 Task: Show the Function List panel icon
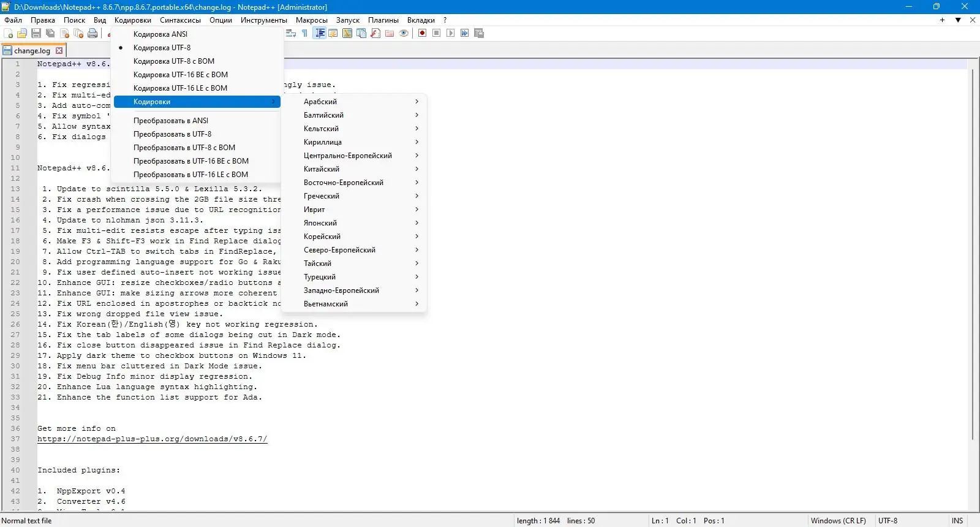pos(375,33)
